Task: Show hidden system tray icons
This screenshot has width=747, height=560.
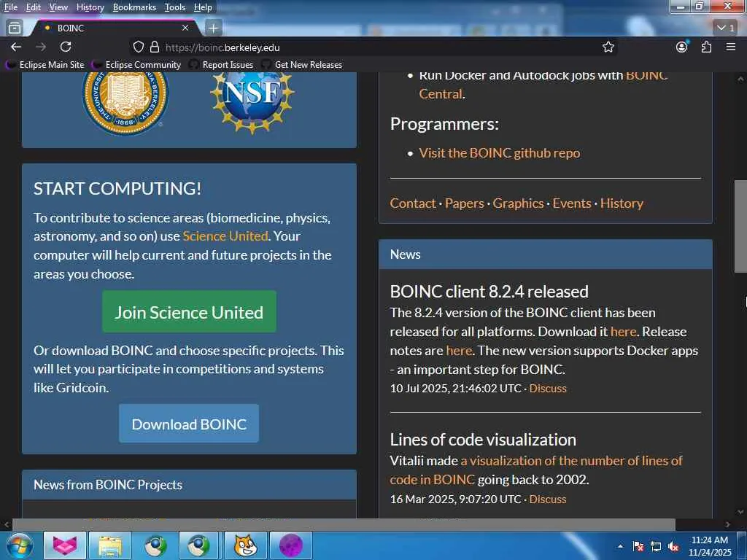Action: click(620, 546)
